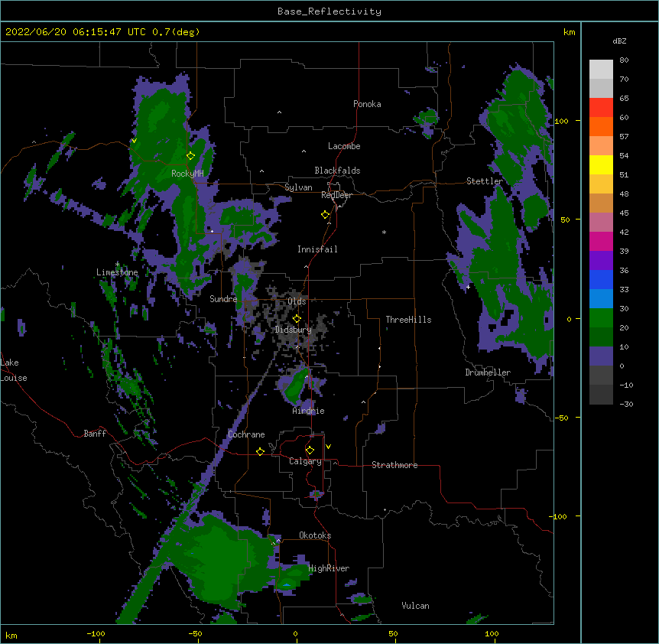Select the yellow diamond marker between Olds and Didsbury
659x644 pixels.
[x=297, y=319]
